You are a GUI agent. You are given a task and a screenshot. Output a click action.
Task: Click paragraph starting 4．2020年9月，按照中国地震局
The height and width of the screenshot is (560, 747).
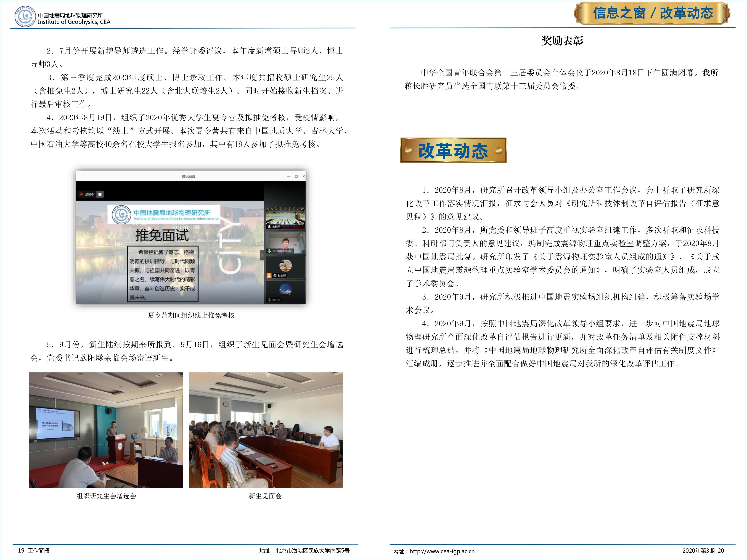tap(563, 343)
